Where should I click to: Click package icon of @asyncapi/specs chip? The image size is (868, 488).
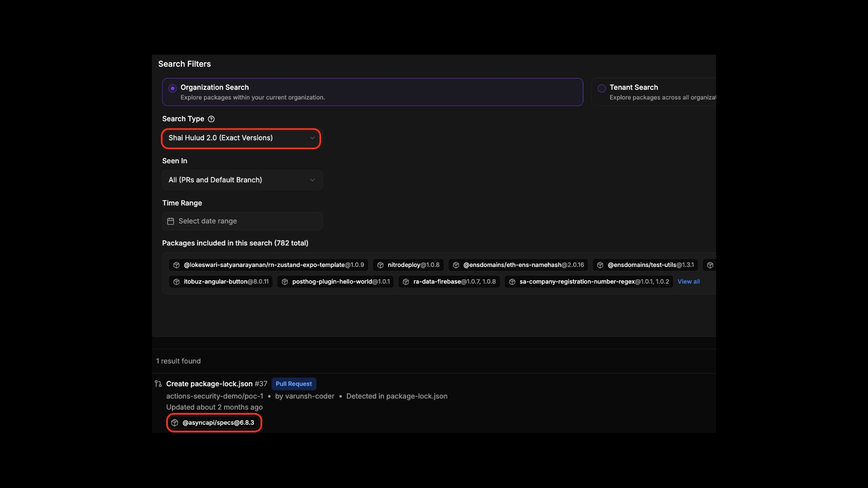(x=175, y=423)
